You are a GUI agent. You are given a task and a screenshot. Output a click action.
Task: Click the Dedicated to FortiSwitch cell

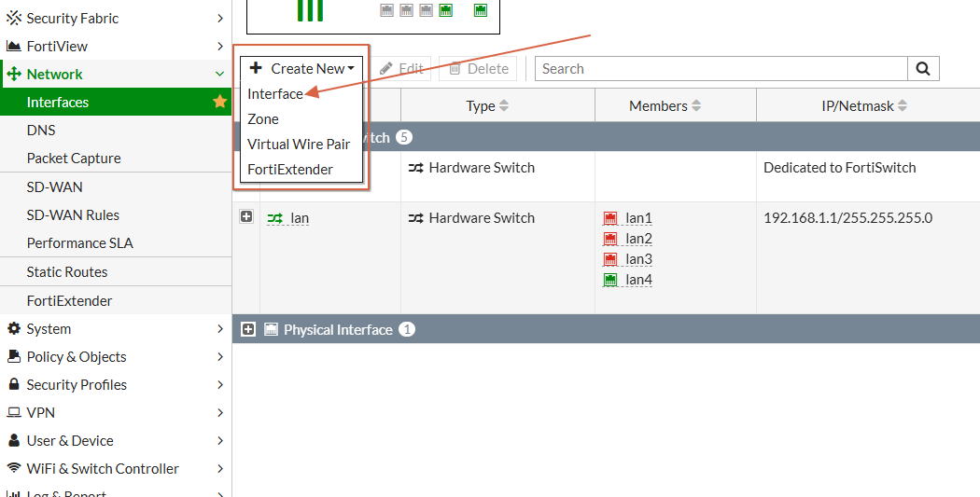click(x=839, y=167)
